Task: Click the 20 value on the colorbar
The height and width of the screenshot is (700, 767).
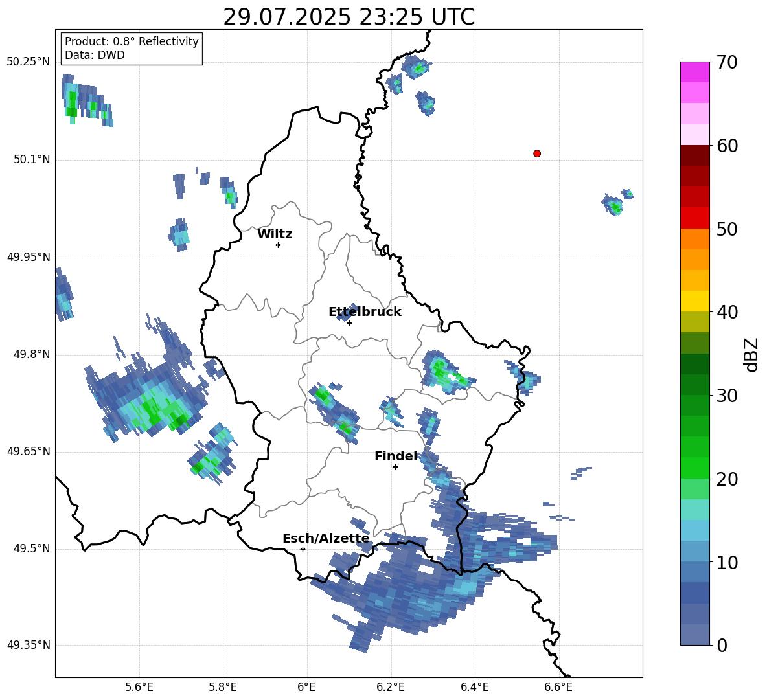Action: 727,479
